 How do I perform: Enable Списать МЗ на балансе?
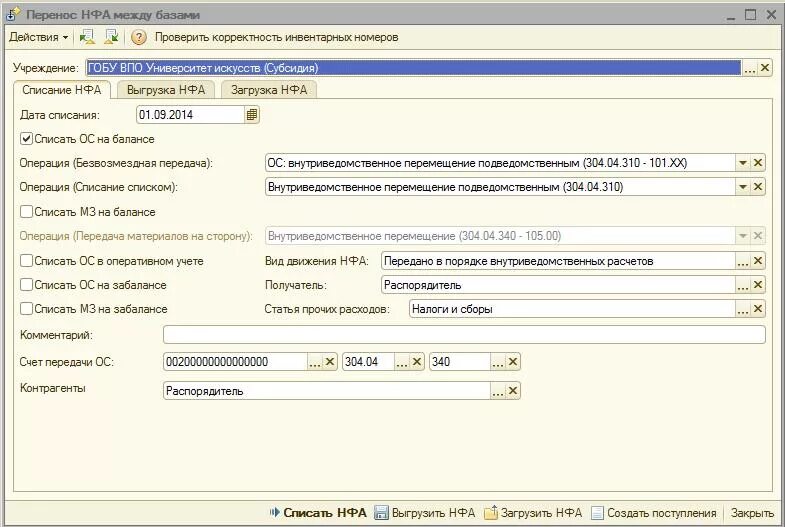(26, 212)
